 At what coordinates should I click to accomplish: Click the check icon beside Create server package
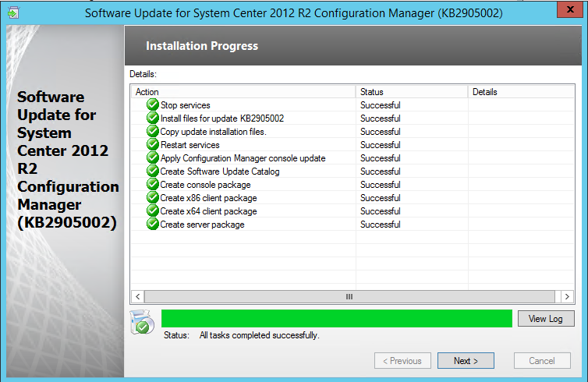point(153,225)
